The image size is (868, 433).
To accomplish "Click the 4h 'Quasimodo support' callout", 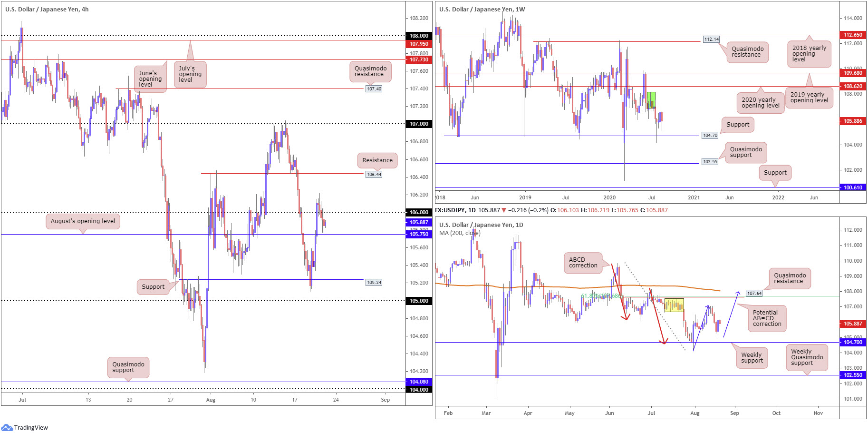I will pos(128,367).
